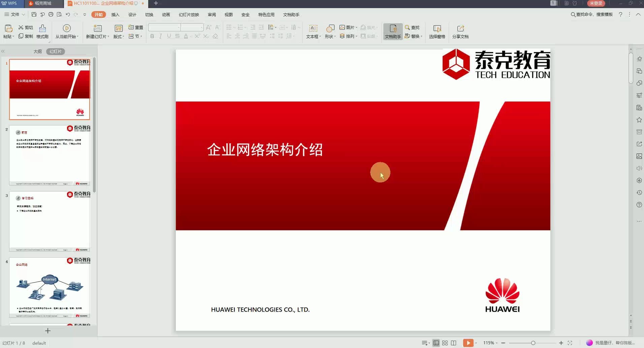Switch to reading view book icon
This screenshot has height=348, width=644.
454,343
